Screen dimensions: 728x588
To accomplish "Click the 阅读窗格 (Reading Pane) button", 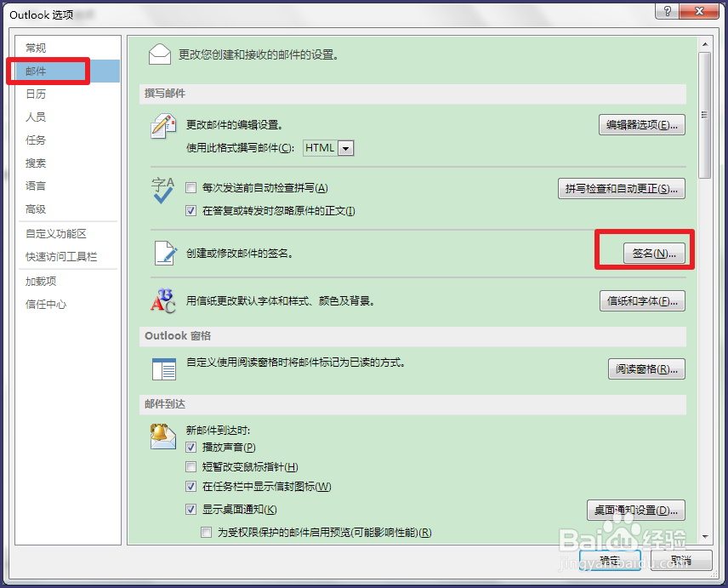I will [x=646, y=369].
